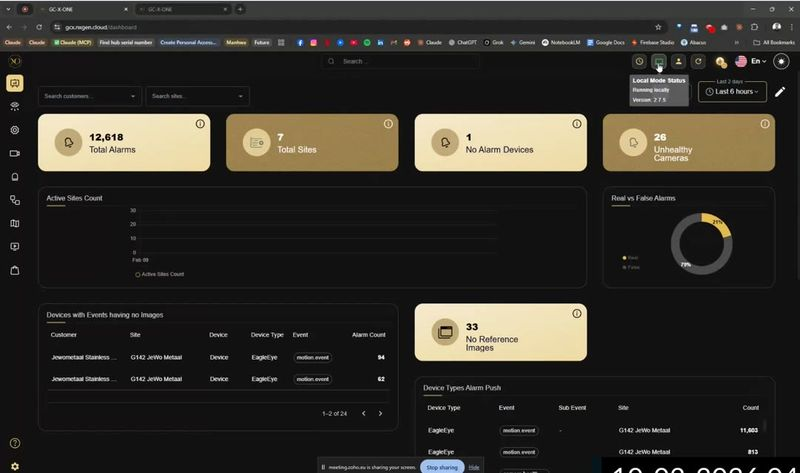
Task: Click the circular target icon in sidebar
Action: click(15, 130)
